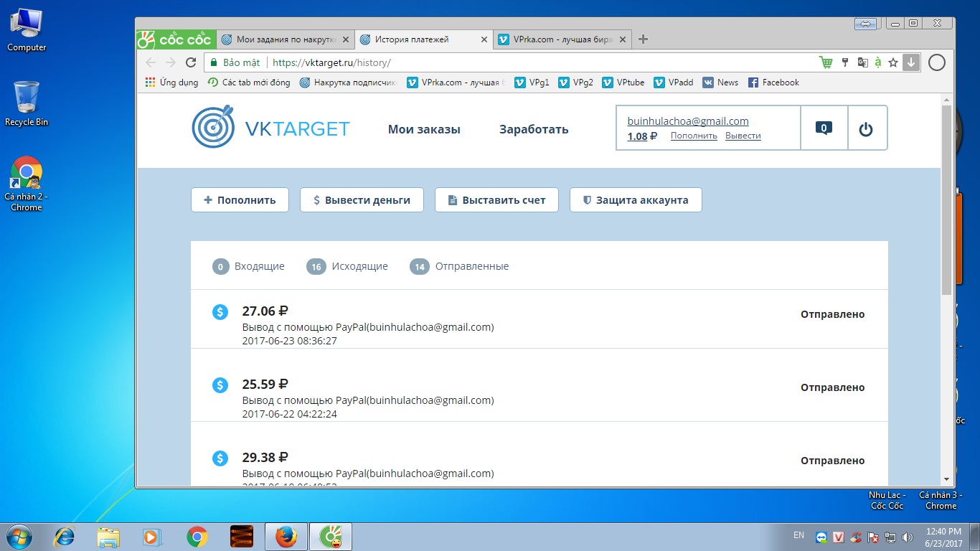
Task: Bookmark this page with the star
Action: (x=893, y=62)
